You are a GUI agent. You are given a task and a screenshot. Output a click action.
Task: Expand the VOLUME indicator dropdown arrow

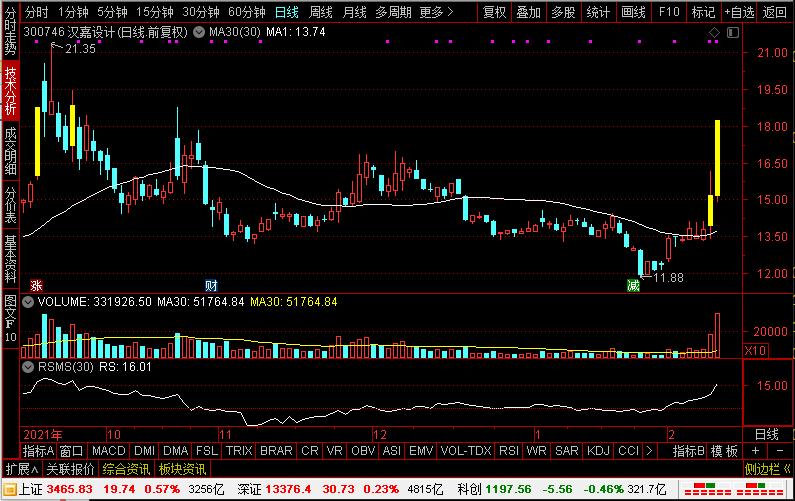[29, 302]
